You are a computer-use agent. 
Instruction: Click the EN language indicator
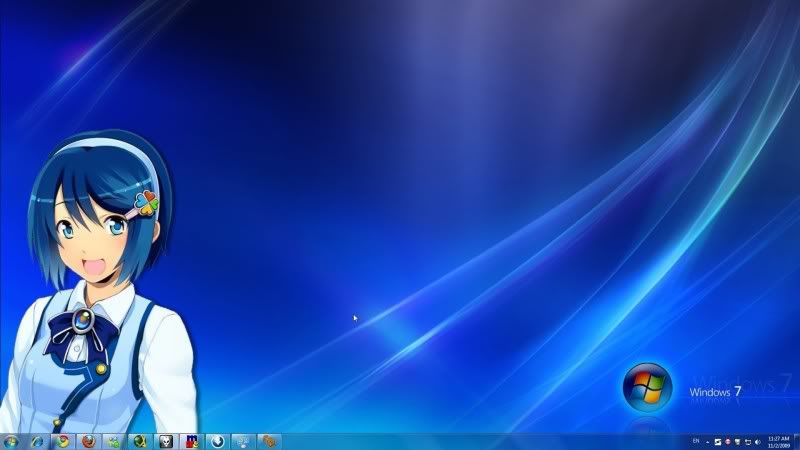[x=696, y=441]
